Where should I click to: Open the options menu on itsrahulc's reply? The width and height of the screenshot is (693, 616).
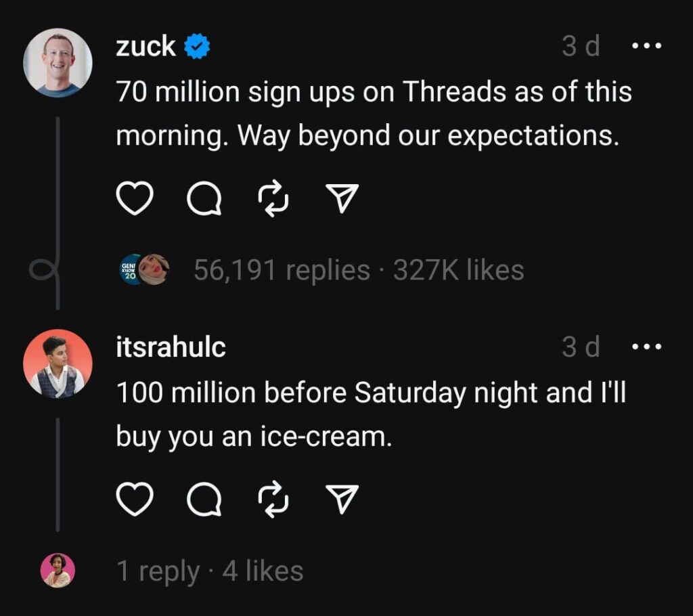tap(648, 347)
